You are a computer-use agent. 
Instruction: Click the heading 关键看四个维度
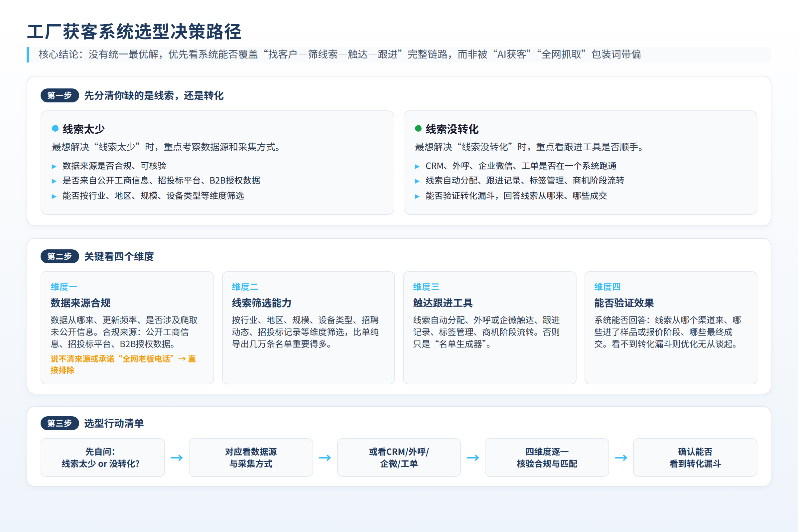click(x=119, y=256)
